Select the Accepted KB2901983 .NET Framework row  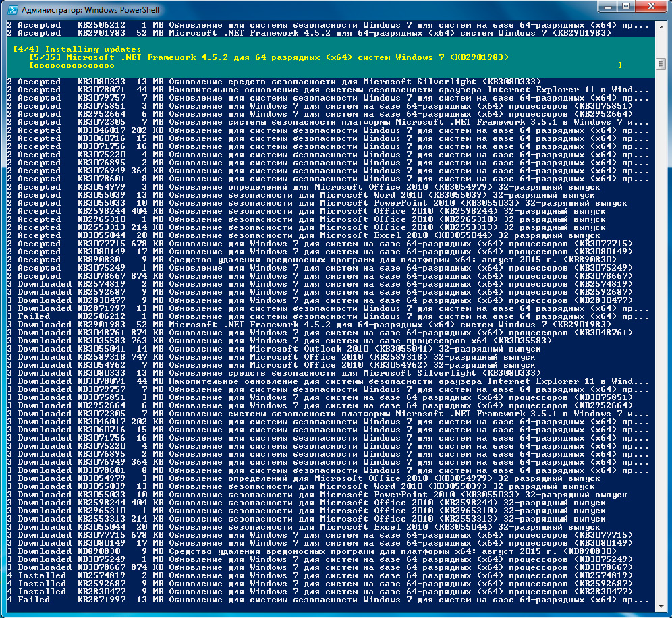pyautogui.click(x=309, y=33)
